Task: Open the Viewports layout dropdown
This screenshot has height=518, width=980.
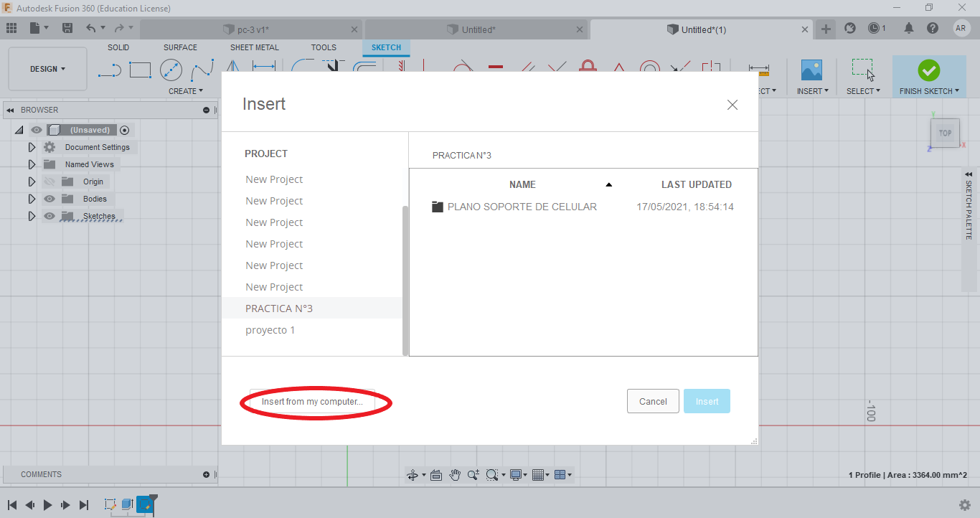Action: (563, 474)
